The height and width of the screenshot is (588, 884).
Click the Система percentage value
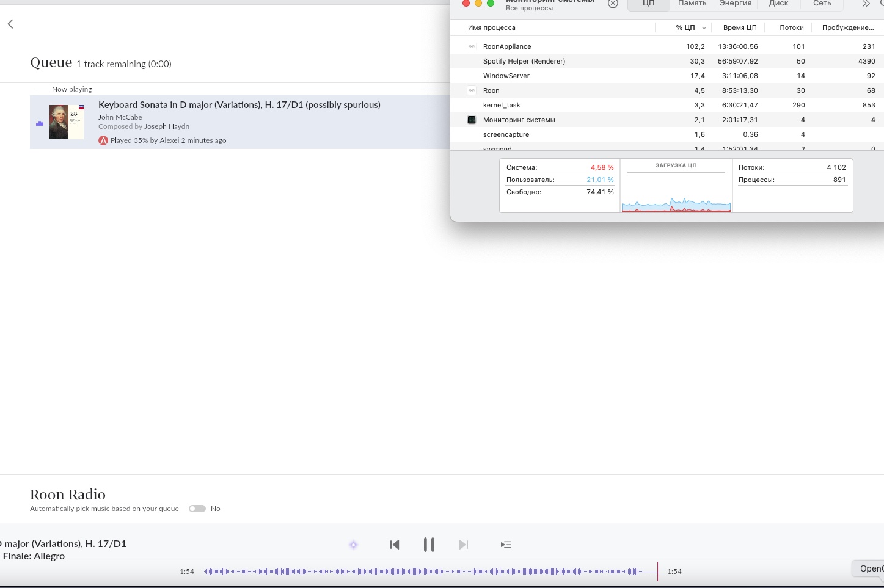click(x=602, y=167)
